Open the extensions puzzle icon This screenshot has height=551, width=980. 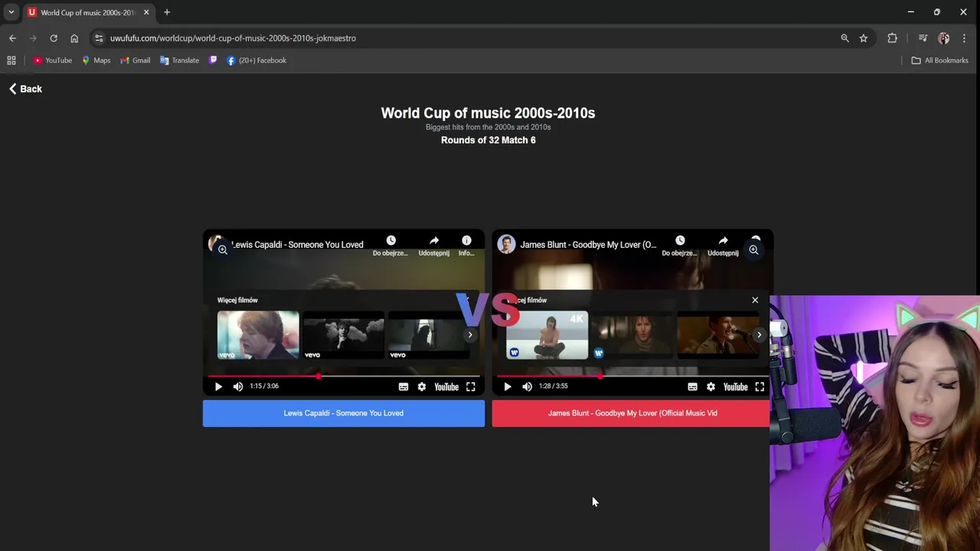[x=892, y=38]
